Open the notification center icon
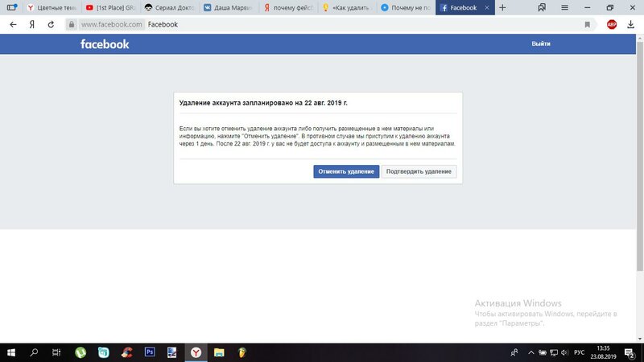This screenshot has height=362, width=644. coord(630,352)
